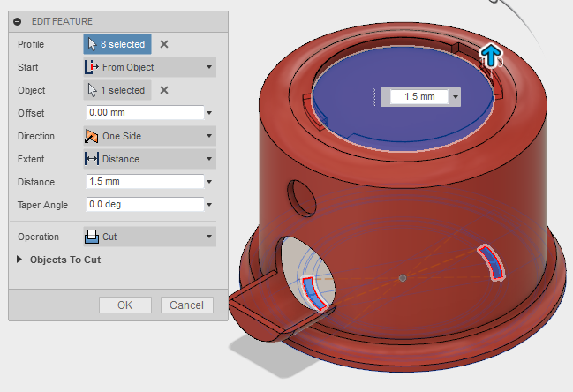The width and height of the screenshot is (573, 392).
Task: Click the sketch center point on model
Action: 403,278
